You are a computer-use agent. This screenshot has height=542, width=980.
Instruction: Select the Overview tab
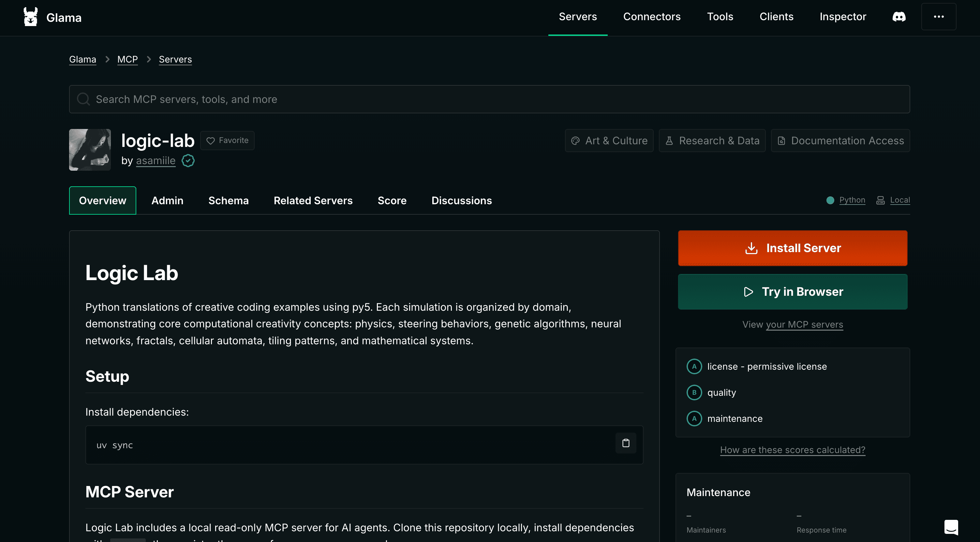tap(102, 200)
